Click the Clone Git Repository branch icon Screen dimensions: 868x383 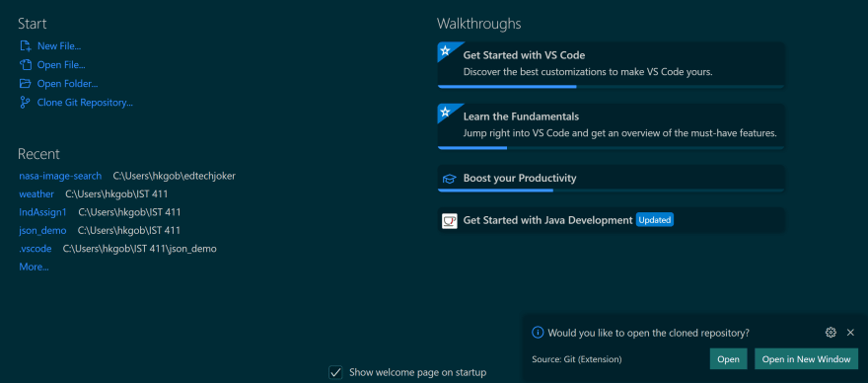click(25, 103)
